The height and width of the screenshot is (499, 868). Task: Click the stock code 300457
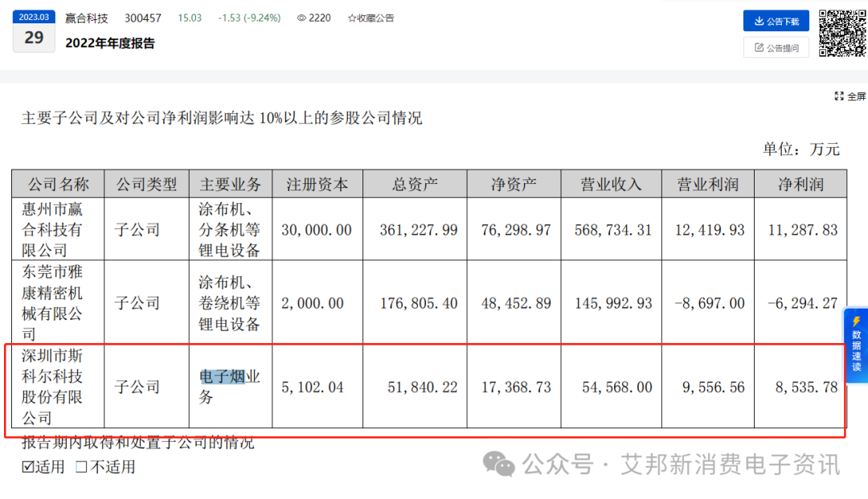point(143,18)
